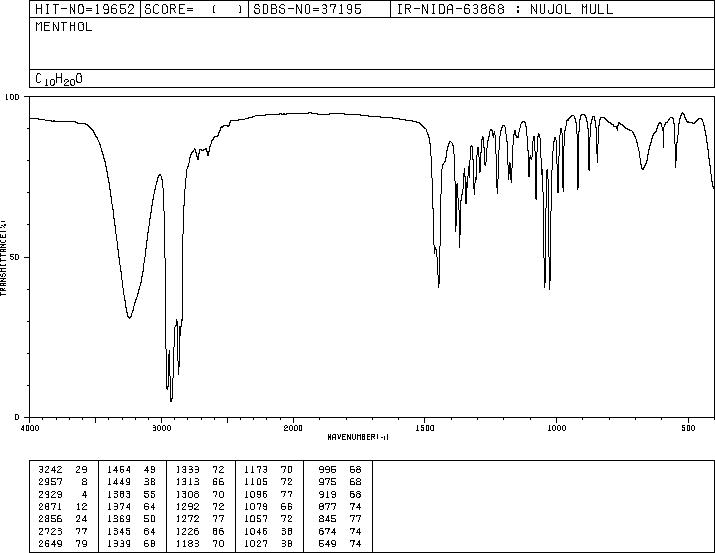Pick the 1183 entry in the peak list
Image resolution: width=715 pixels, height=553 pixels.
[187, 543]
